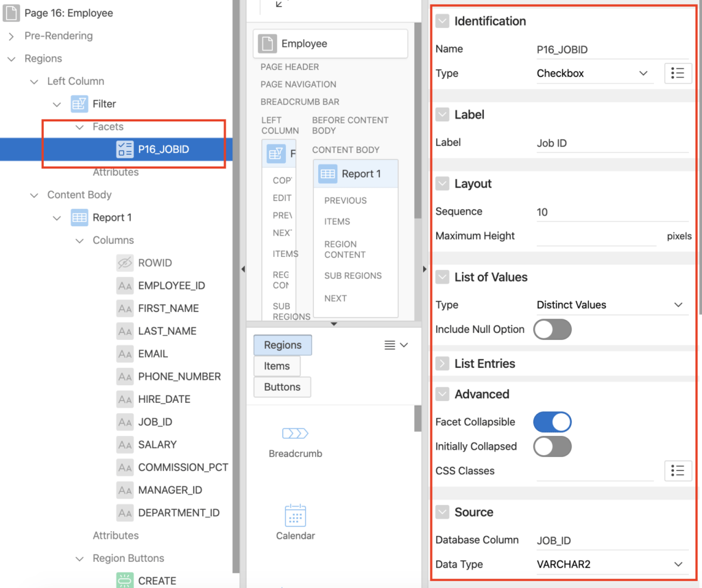Image resolution: width=702 pixels, height=588 pixels.
Task: Click the COMMISSION_PCT column text icon
Action: coord(125,467)
